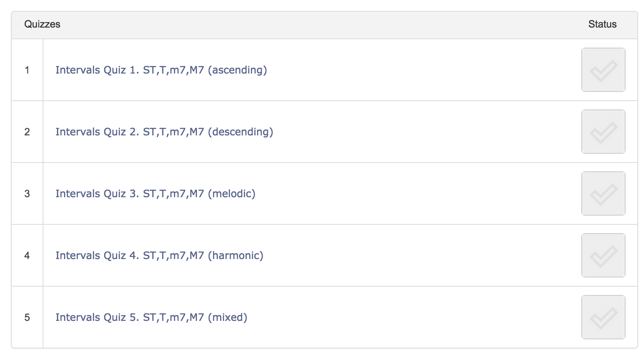This screenshot has height=361, width=644.
Task: Click the status checkmark for the mixed quiz
Action: tap(603, 317)
